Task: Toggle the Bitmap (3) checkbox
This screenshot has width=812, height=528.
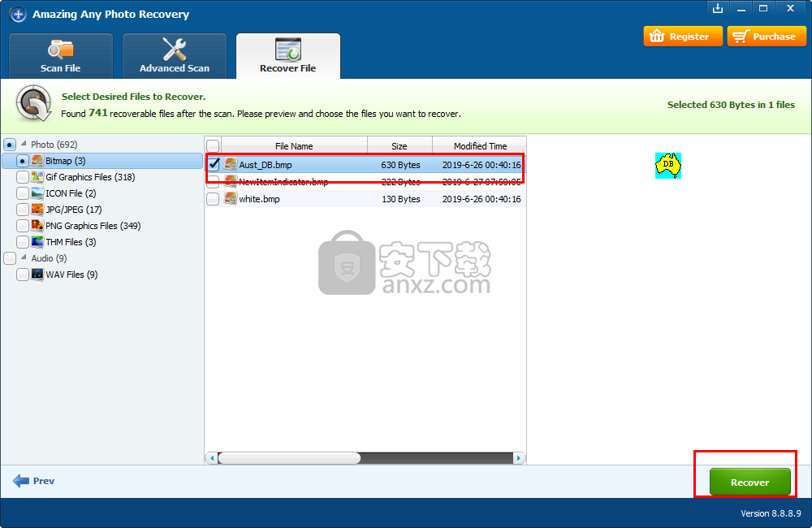Action: click(x=22, y=161)
